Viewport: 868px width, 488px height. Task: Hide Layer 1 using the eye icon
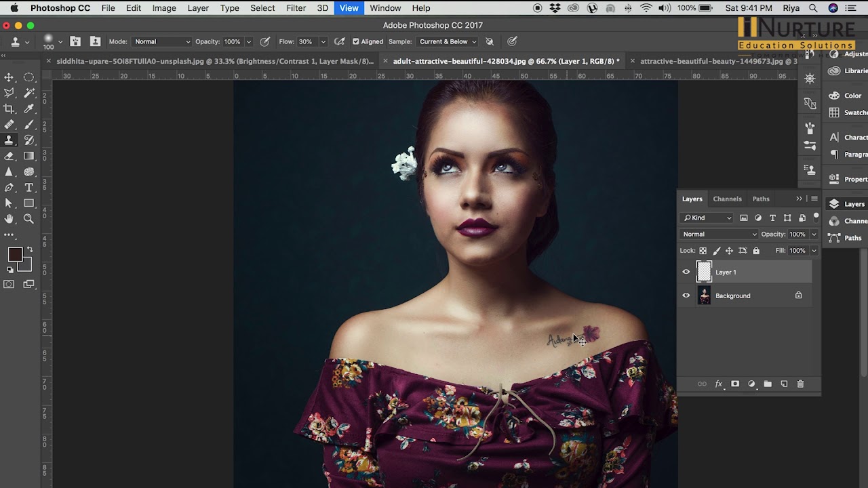686,272
